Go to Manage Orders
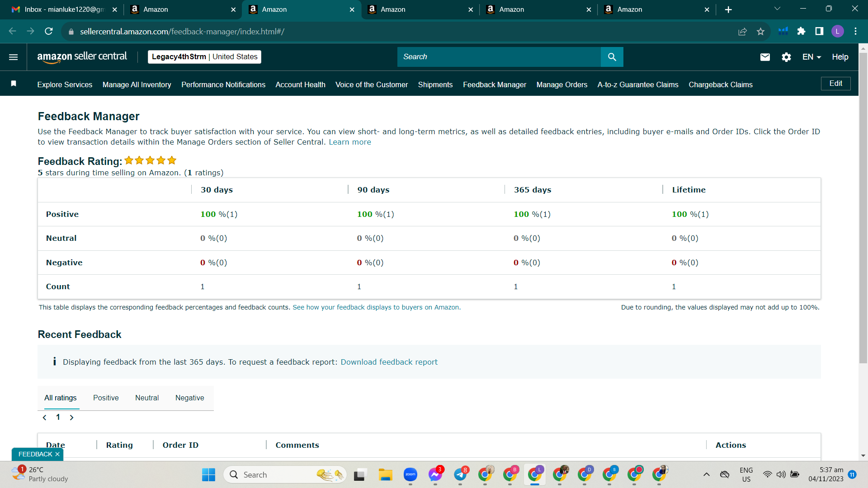The image size is (868, 488). click(x=562, y=84)
